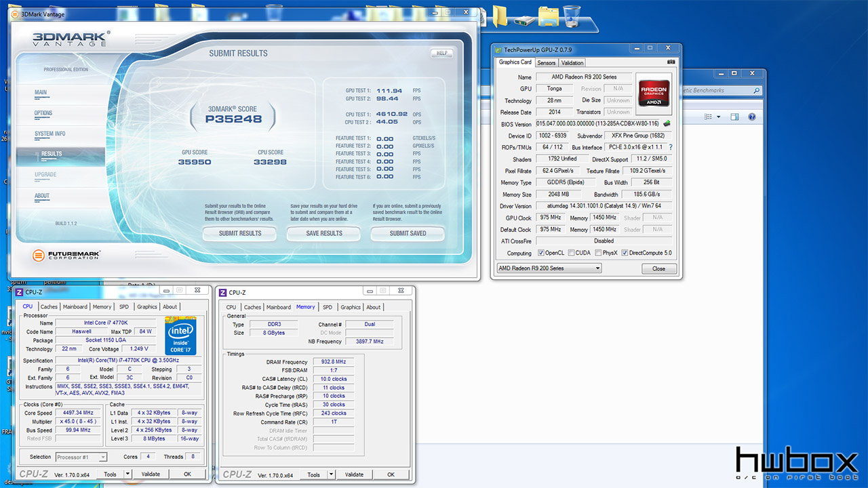
Task: Open the Explorer view options dropdown arrow
Action: [718, 117]
